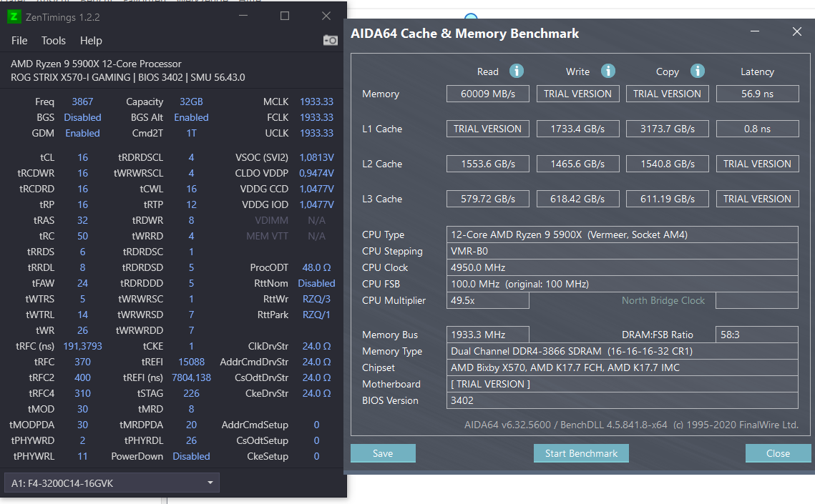Expand the A1: F4-3200C14-16GVK module dropdown
This screenshot has width=815, height=504.
click(x=112, y=483)
